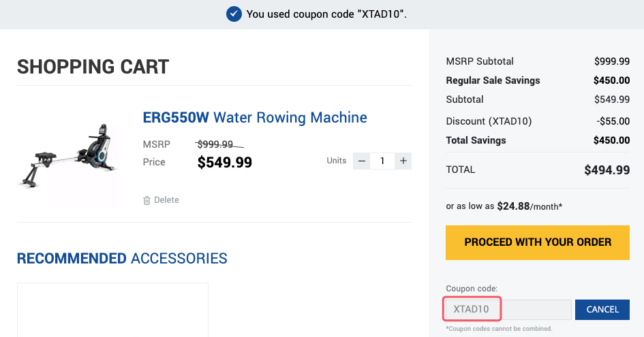Viewport: 644px width, 337px height.
Task: Click the Discount (XTAD10) summary line
Action: tap(489, 121)
